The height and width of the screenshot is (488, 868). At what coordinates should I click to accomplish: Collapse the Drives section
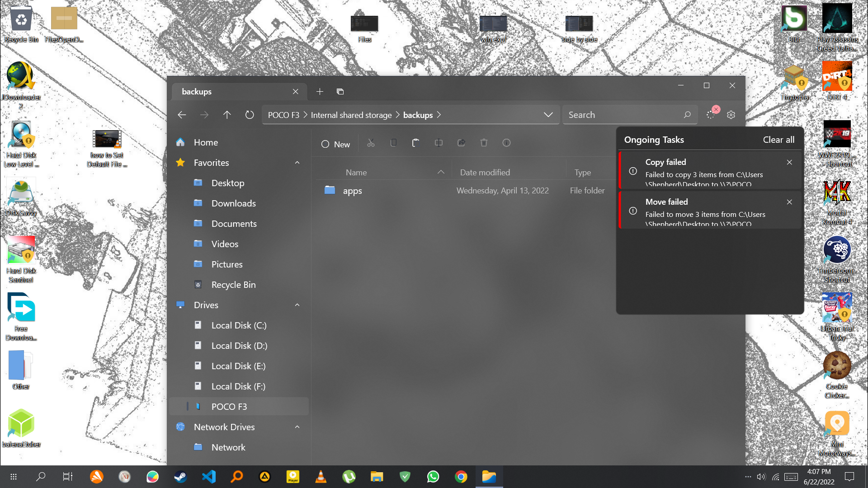[297, 305]
